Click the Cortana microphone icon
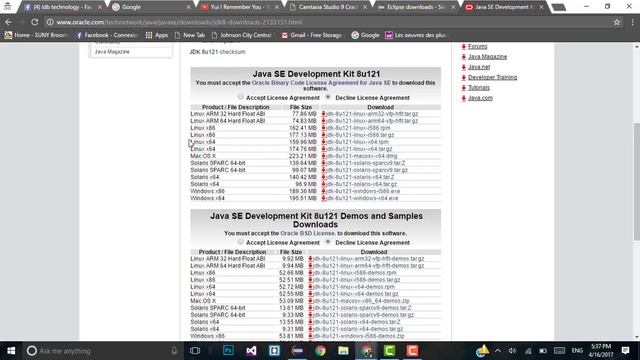This screenshot has height=360, width=640. 174,351
